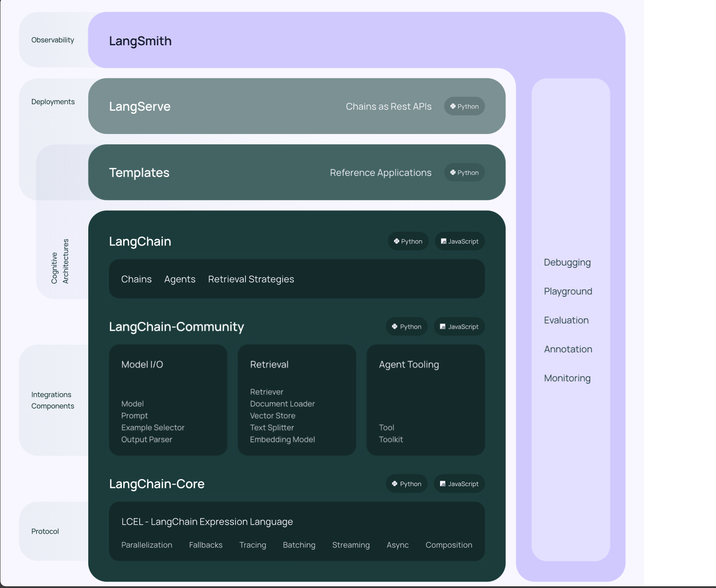Click the 'Deployments' side label

pos(53,102)
